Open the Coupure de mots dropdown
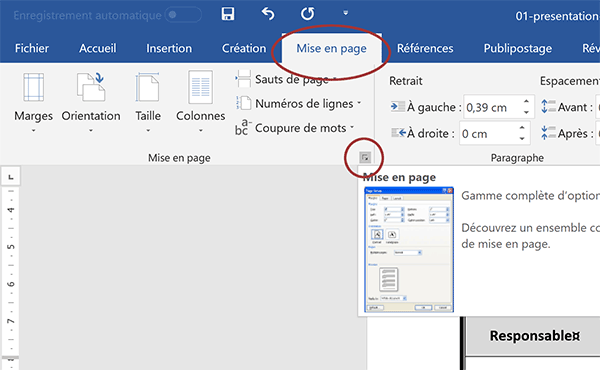Viewport: 600px width, 370px height. [352, 127]
